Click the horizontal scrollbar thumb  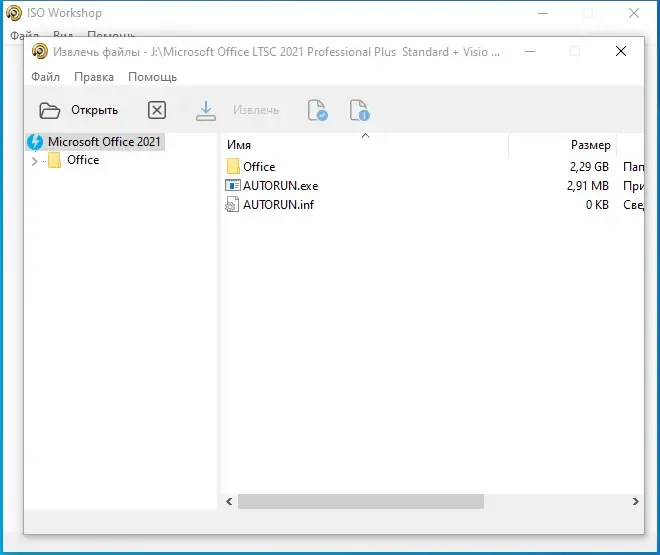click(x=361, y=501)
